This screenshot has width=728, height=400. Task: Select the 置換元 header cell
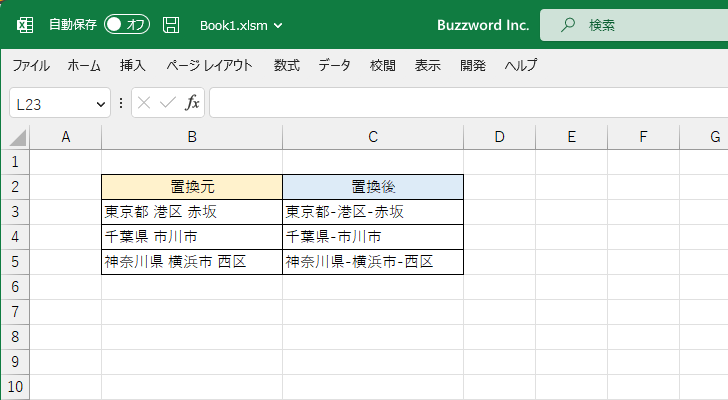point(192,187)
